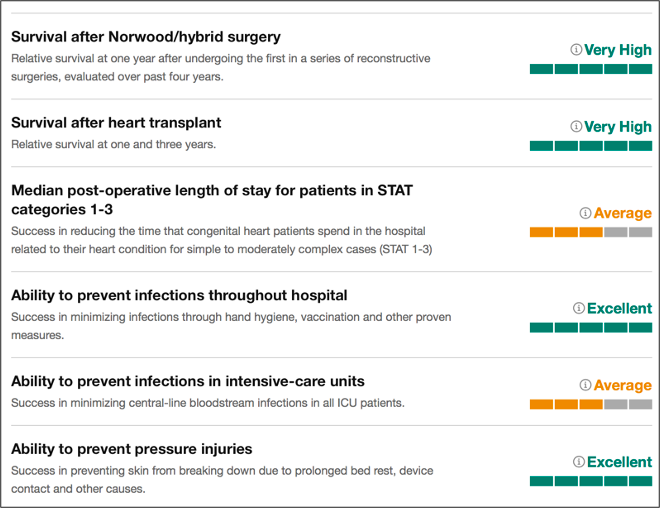660x508 pixels.
Task: Click green rating bar for pressure injuries
Action: tap(590, 481)
